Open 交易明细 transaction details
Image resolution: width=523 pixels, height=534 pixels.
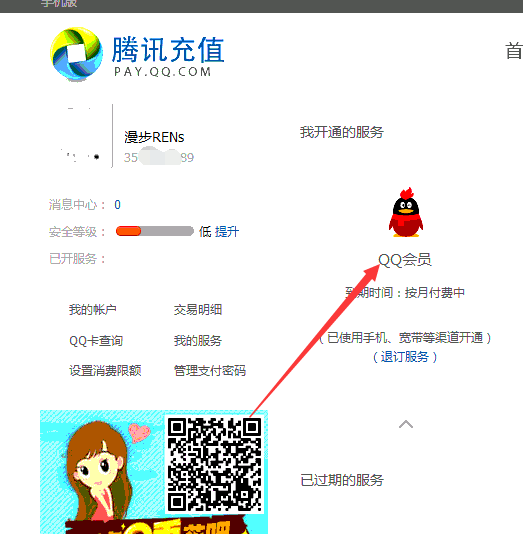click(x=198, y=310)
